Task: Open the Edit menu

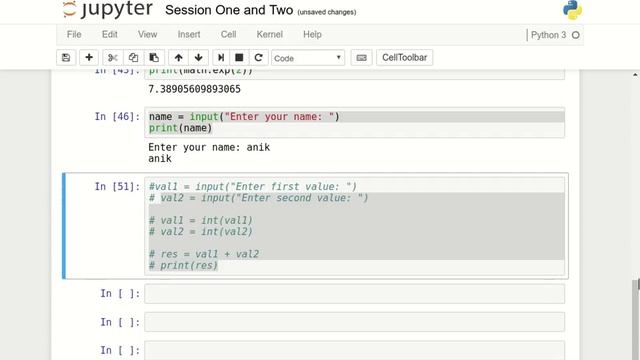Action: pos(109,34)
